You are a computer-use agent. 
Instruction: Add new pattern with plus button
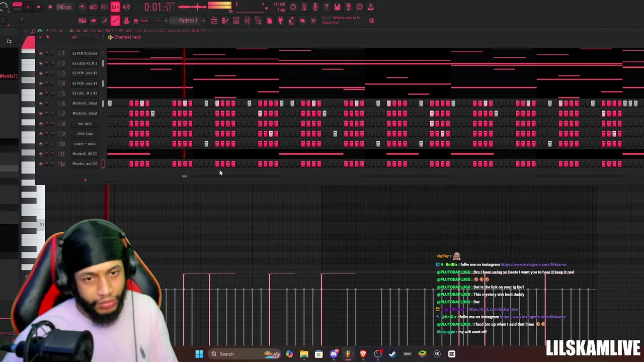(x=204, y=21)
